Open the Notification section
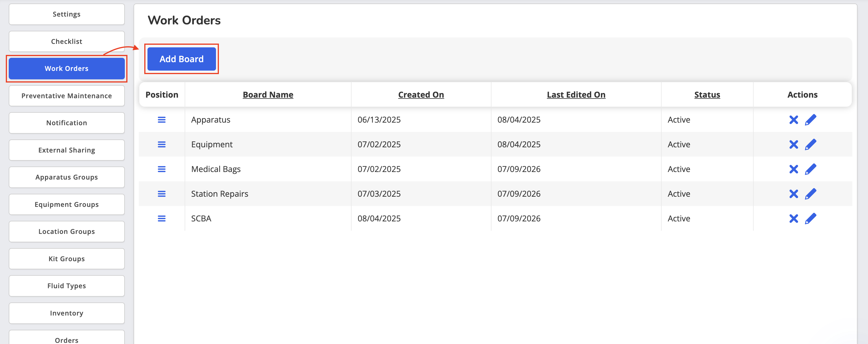The width and height of the screenshot is (868, 344). [x=67, y=123]
